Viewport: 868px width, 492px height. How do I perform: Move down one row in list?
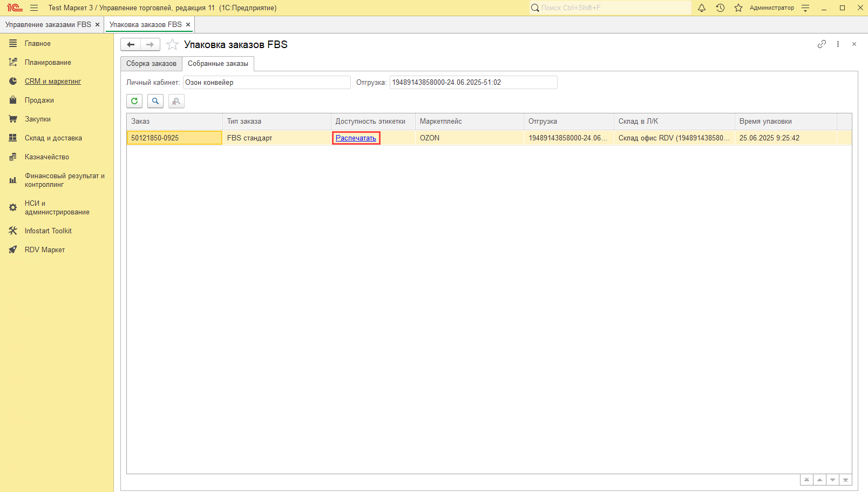832,480
